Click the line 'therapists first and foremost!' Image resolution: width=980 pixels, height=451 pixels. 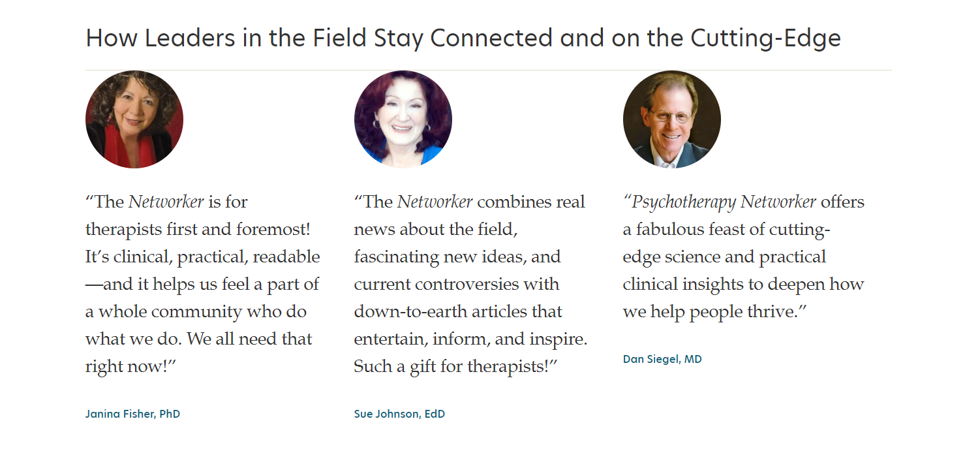coord(198,230)
